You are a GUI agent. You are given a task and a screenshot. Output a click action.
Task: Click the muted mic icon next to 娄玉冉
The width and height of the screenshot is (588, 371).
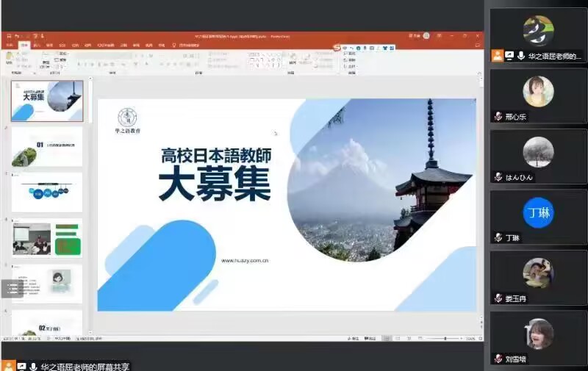(x=498, y=299)
